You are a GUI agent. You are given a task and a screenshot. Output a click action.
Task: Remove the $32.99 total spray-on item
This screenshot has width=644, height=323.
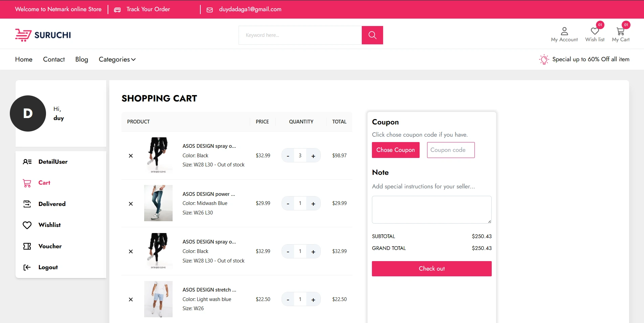[x=131, y=251]
